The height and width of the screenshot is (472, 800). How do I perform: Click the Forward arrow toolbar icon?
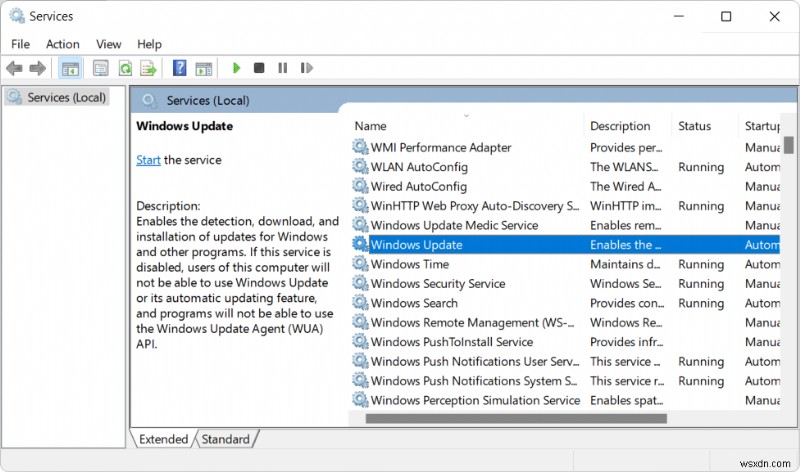[x=38, y=68]
